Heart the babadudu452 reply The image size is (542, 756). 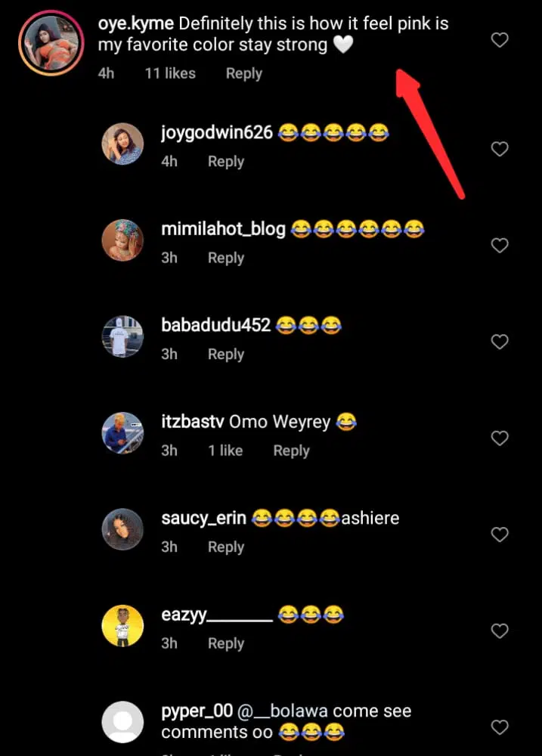point(500,342)
